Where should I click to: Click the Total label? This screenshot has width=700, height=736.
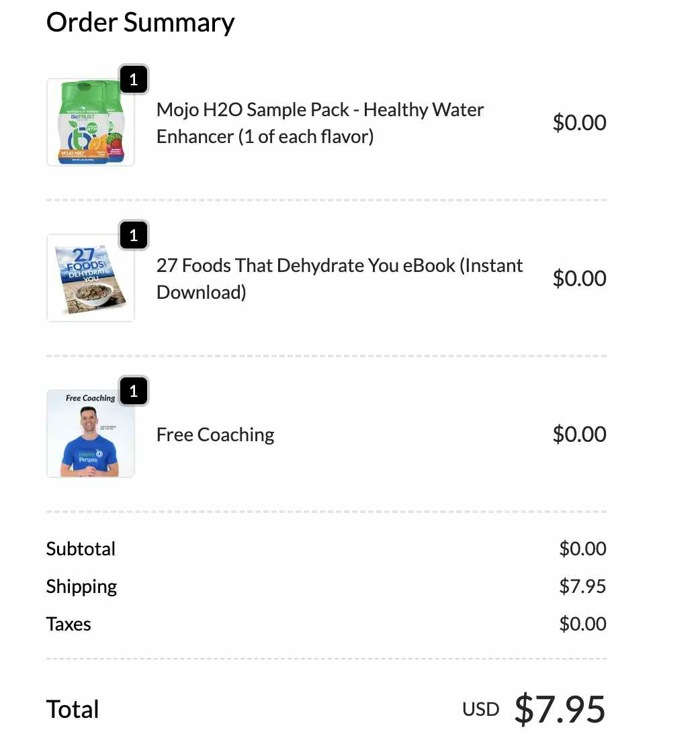[x=73, y=708]
